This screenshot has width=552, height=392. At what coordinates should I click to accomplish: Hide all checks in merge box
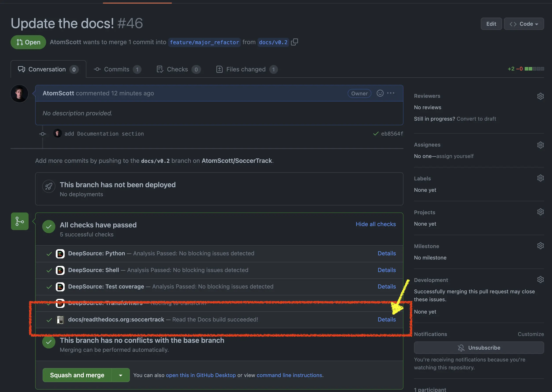[376, 224]
